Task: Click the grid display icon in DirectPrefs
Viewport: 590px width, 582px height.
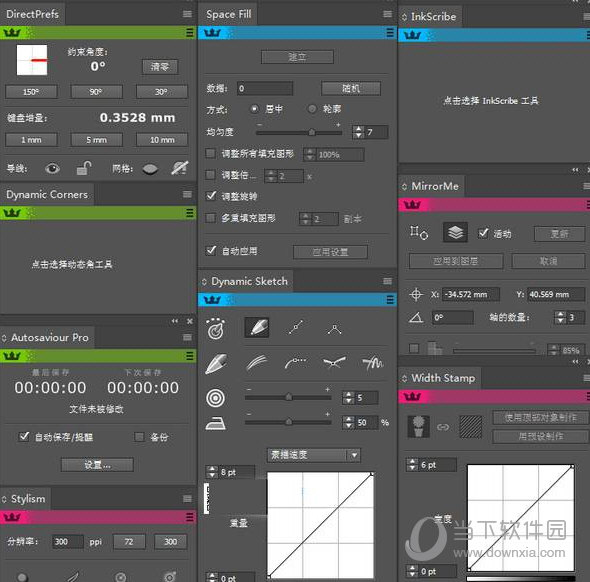Action: pyautogui.click(x=150, y=169)
